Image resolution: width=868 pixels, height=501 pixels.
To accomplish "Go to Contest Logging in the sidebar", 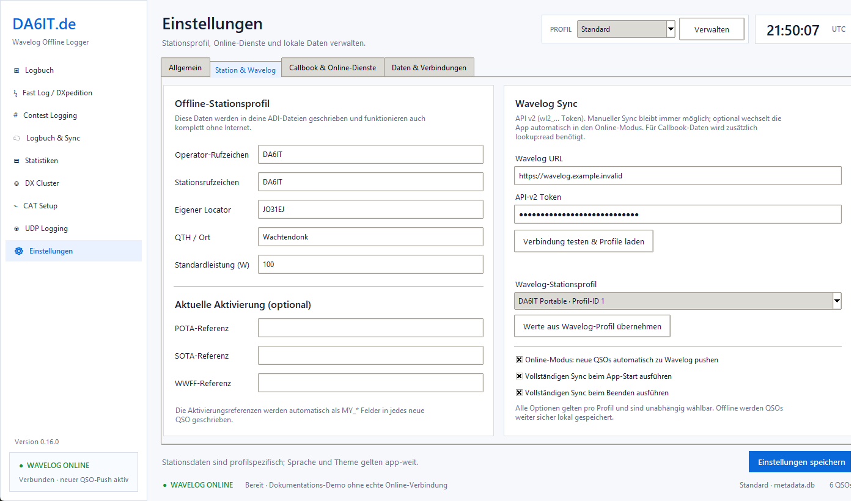I will (x=73, y=115).
